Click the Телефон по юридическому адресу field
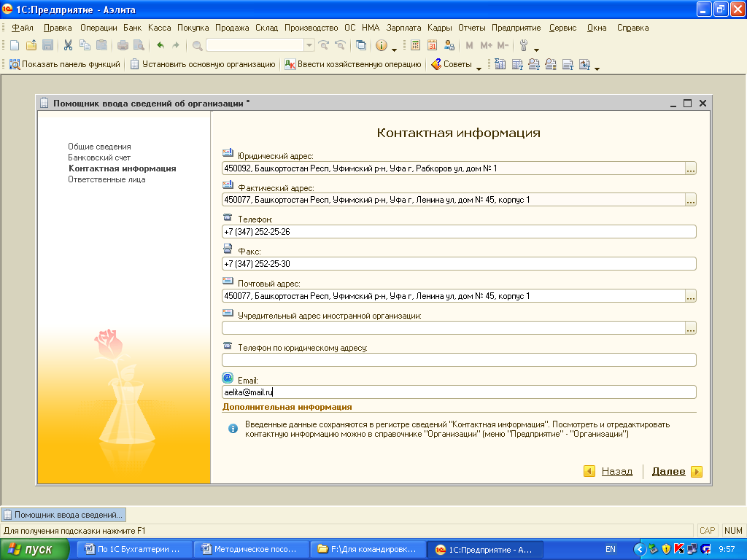Image resolution: width=747 pixels, height=560 pixels. 459,360
